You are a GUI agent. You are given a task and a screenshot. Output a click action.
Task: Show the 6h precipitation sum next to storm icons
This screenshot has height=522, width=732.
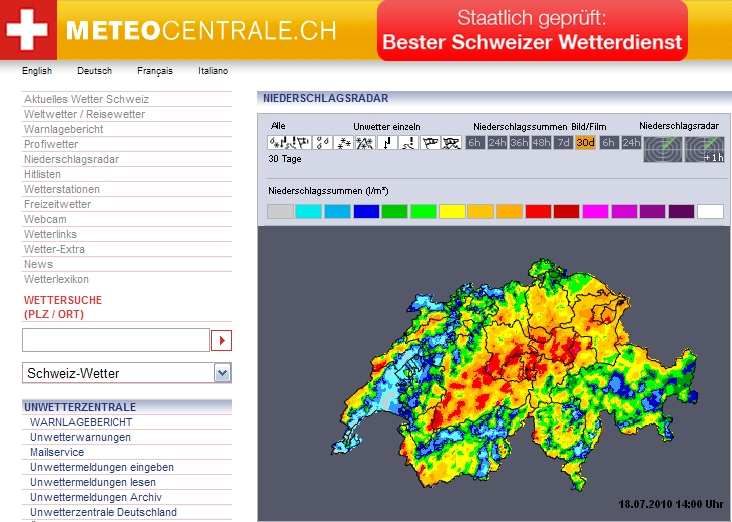click(475, 142)
